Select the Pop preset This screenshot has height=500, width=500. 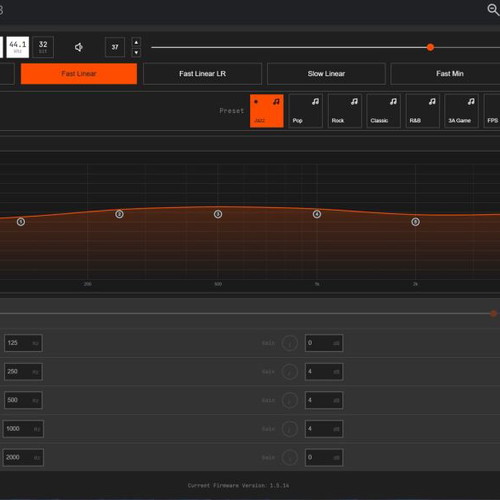(x=305, y=111)
